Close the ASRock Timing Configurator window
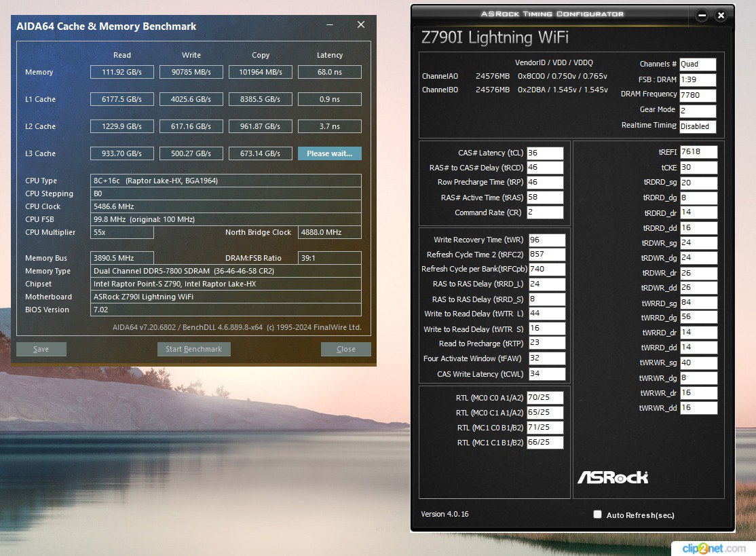756x556 pixels. tap(721, 16)
